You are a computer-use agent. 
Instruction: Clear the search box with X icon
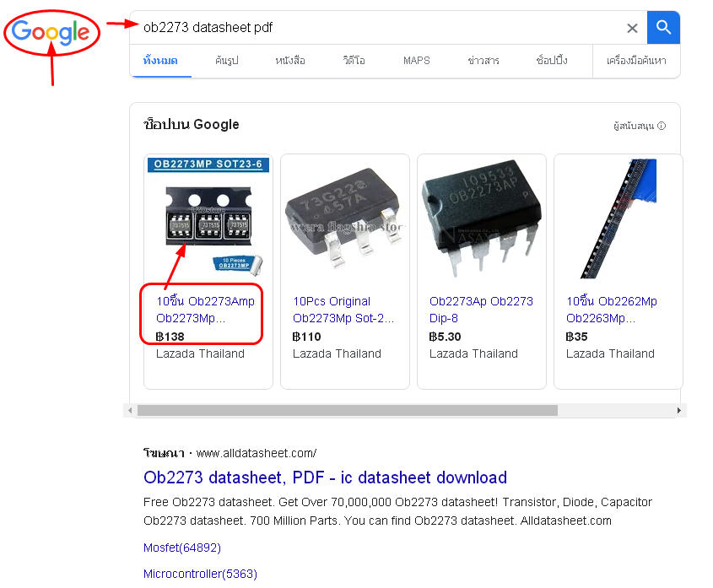[632, 28]
